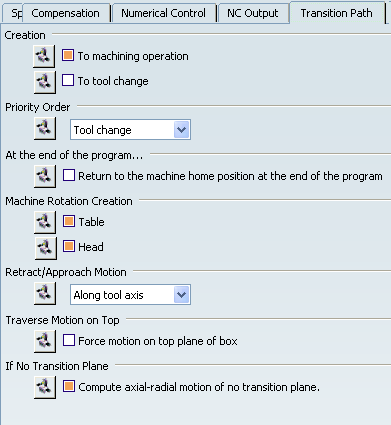Open the NC Output tab
Viewport: 391px width, 425px height.
(x=253, y=13)
